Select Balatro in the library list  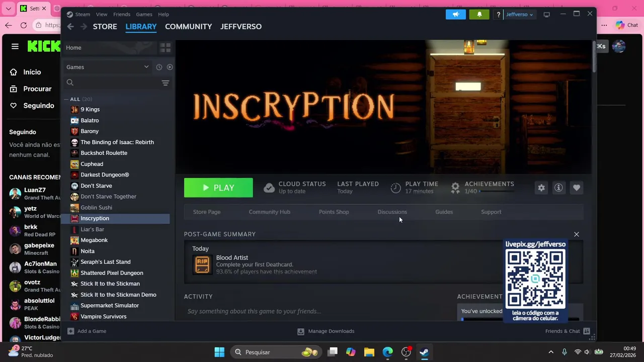(x=90, y=121)
